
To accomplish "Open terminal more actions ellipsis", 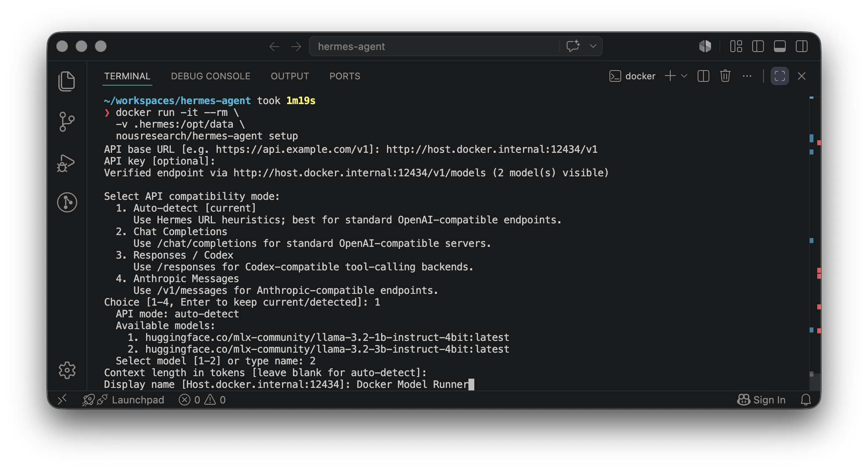I will pyautogui.click(x=747, y=76).
